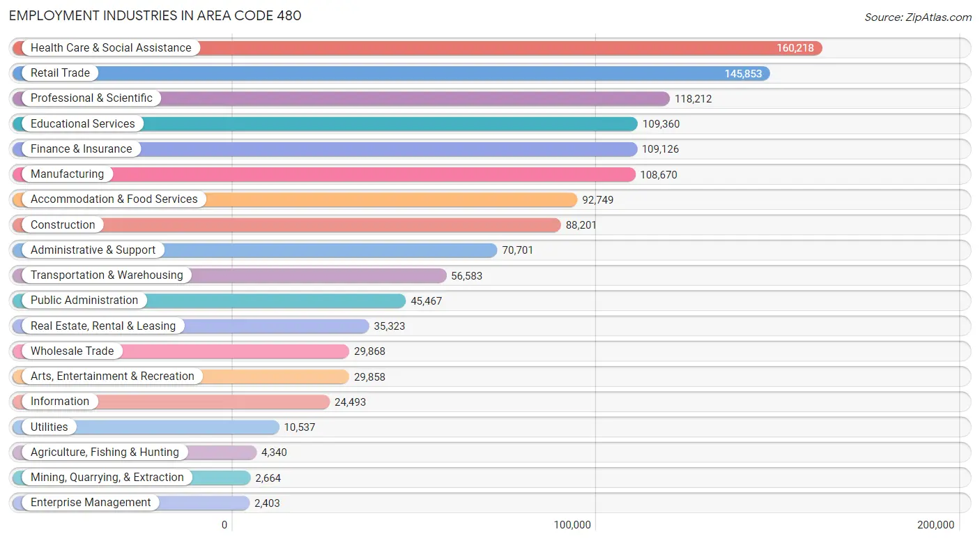Select the 29,868 value

pos(369,351)
